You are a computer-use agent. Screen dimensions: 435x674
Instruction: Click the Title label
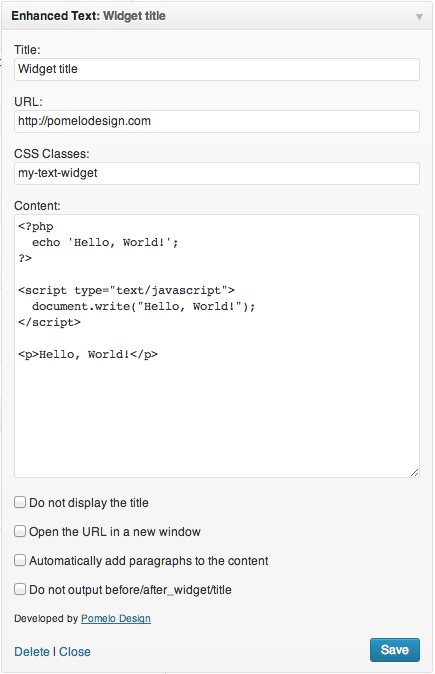pyautogui.click(x=27, y=50)
